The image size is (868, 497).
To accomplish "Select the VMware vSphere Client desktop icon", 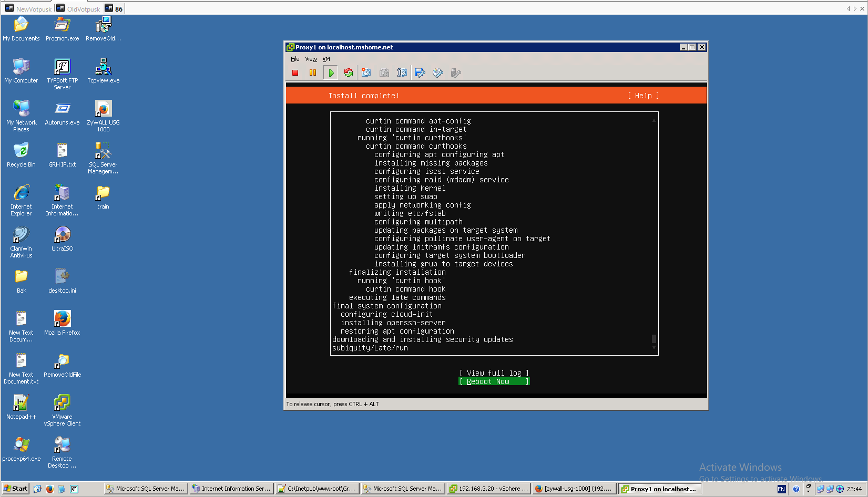I will [63, 410].
